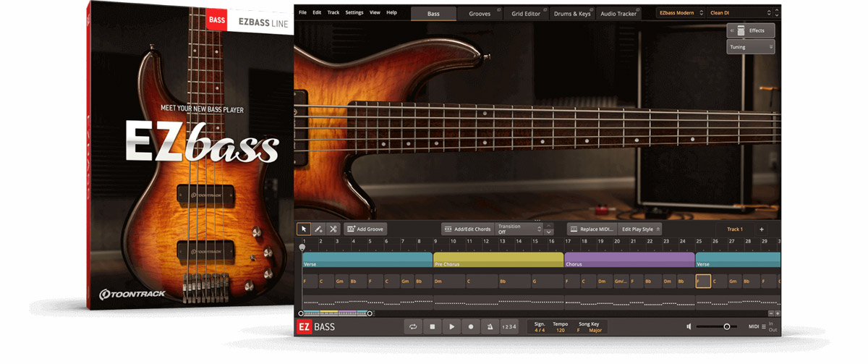Click the Add Groove button

click(x=365, y=229)
